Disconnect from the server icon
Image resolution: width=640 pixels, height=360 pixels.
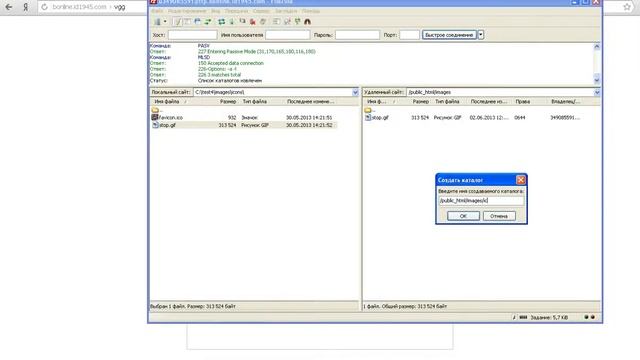[253, 22]
